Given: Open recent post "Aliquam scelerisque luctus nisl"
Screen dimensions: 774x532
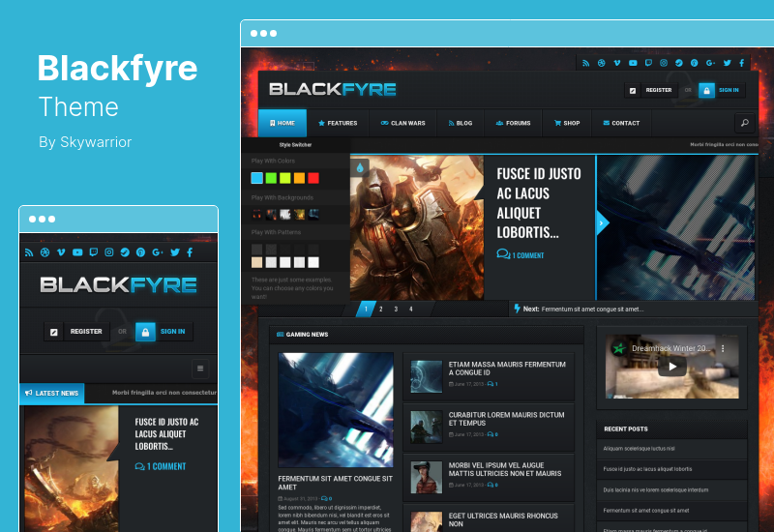Looking at the screenshot, I should pyautogui.click(x=639, y=449).
